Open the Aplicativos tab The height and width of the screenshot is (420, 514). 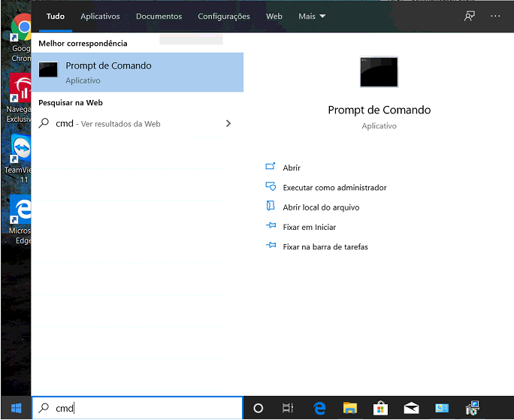click(x=100, y=16)
